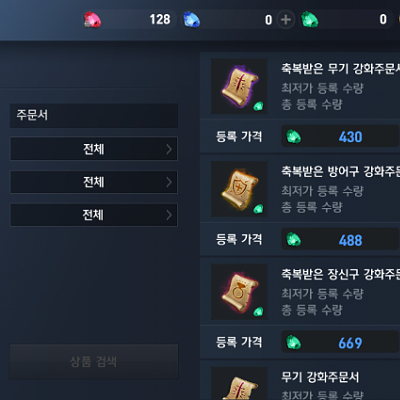Open the first 전체 filter dropdown
This screenshot has height=400, width=400.
click(94, 149)
